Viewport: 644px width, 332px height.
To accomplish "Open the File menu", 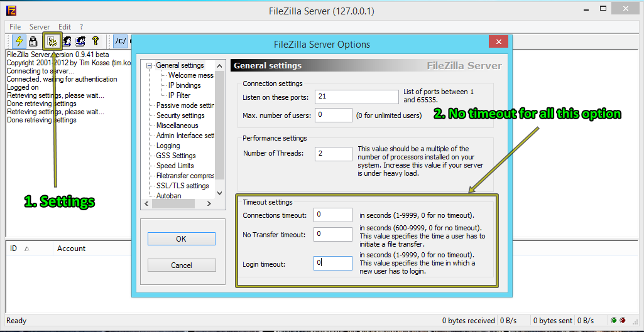I will click(15, 27).
